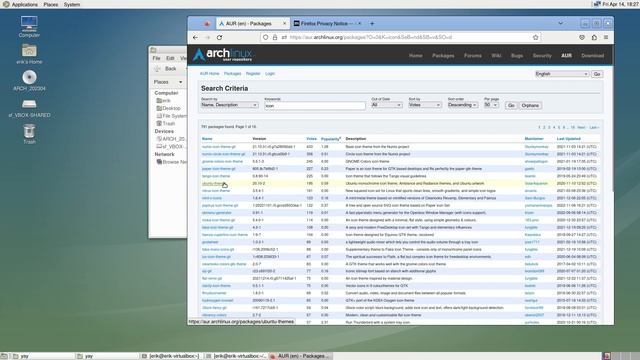
Task: Click the Arch Linux logo
Action: tap(222, 55)
